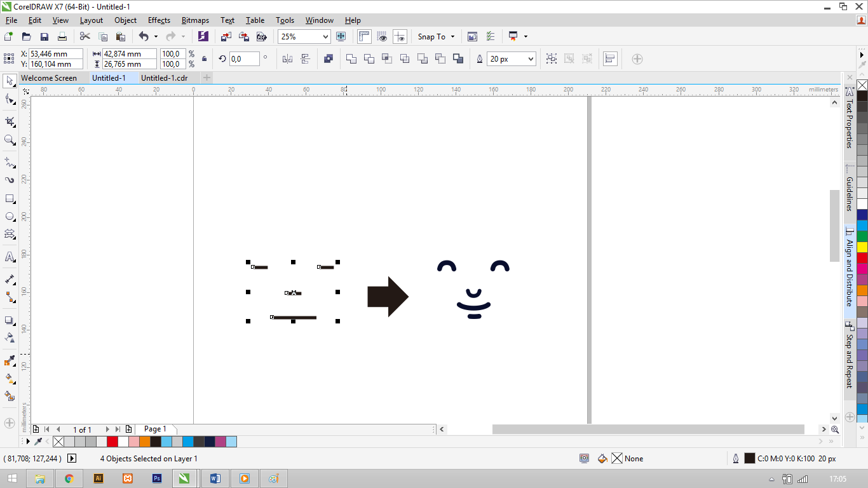This screenshot has height=488, width=868.
Task: Toggle ruler visibility on the toolbar
Action: (x=363, y=36)
